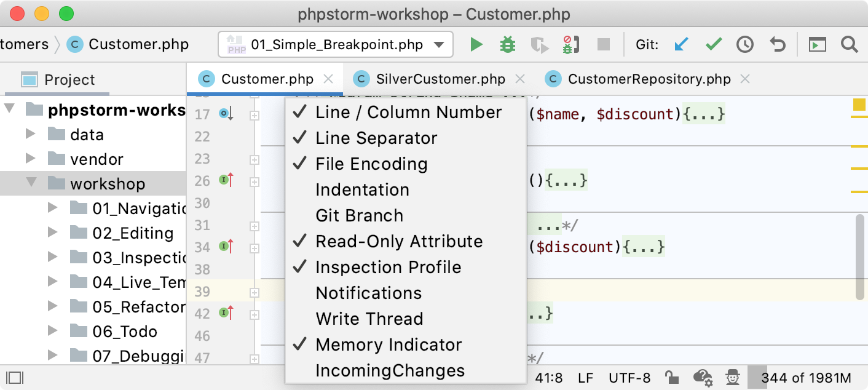
Task: Open the Run Anything terminal-window icon
Action: [x=817, y=44]
